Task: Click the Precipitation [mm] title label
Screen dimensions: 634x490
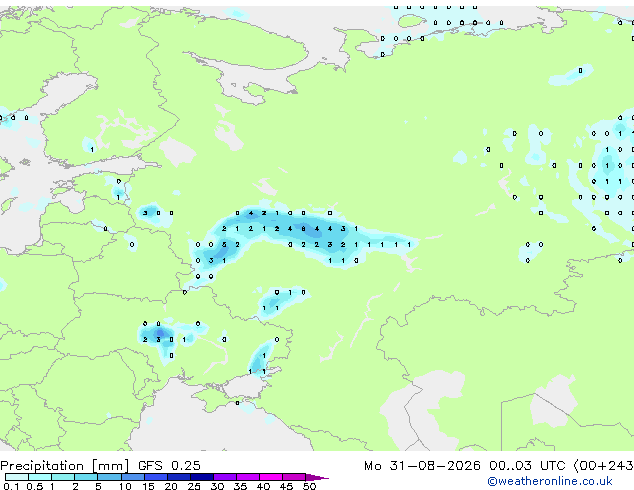Action: point(65,466)
